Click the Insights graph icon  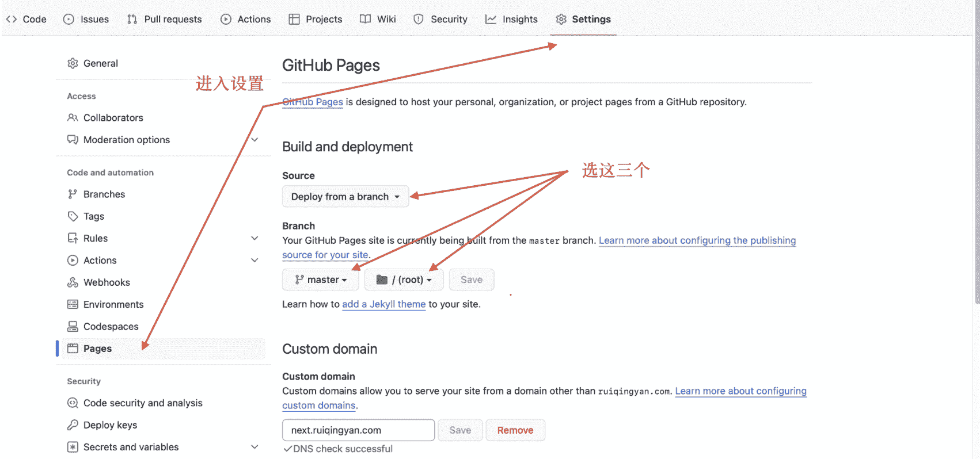coord(491,19)
